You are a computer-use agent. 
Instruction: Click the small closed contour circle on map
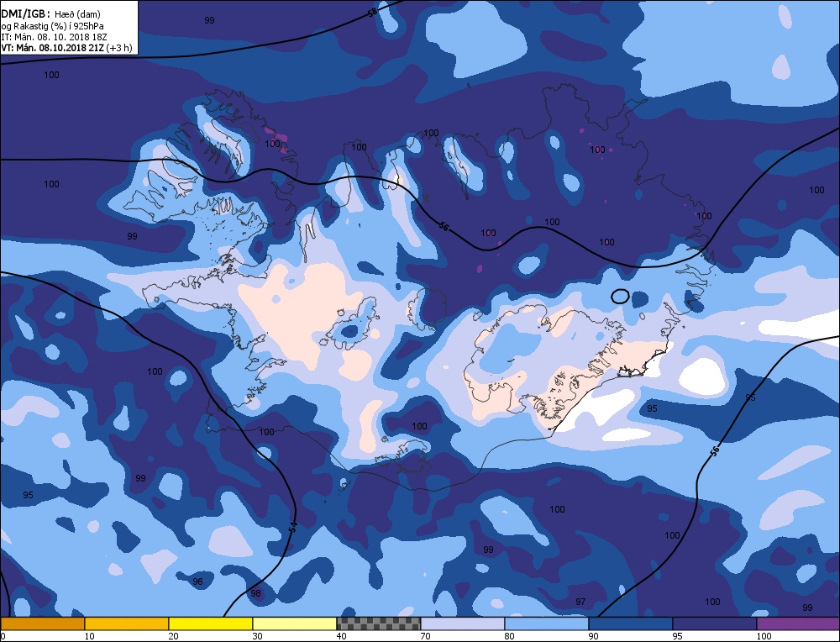(620, 296)
